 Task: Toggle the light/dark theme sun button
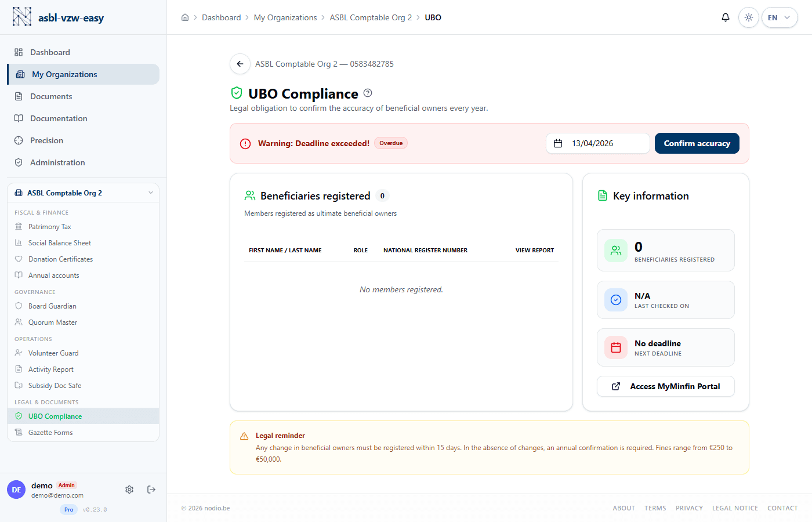pos(749,17)
